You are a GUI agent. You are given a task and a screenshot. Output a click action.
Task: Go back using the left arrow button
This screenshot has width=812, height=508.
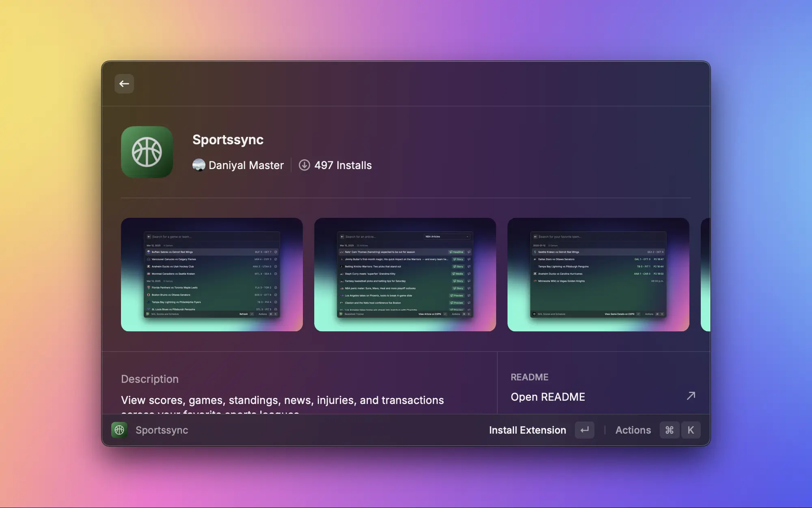pos(124,84)
